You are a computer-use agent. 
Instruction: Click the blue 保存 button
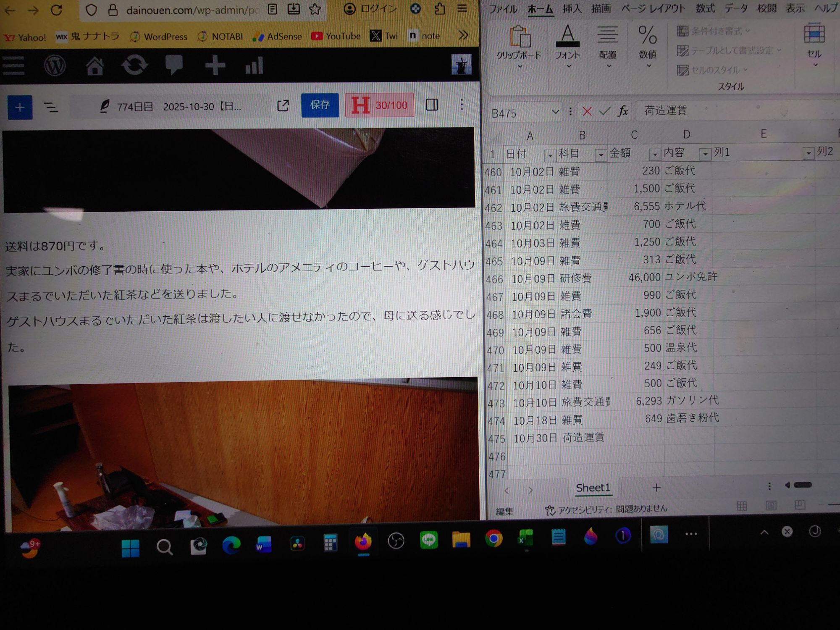click(320, 105)
